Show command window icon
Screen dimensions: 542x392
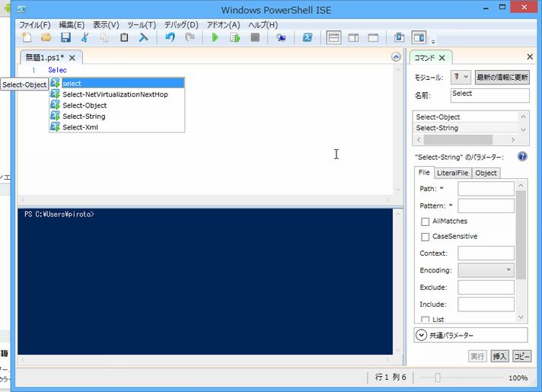coord(399,37)
